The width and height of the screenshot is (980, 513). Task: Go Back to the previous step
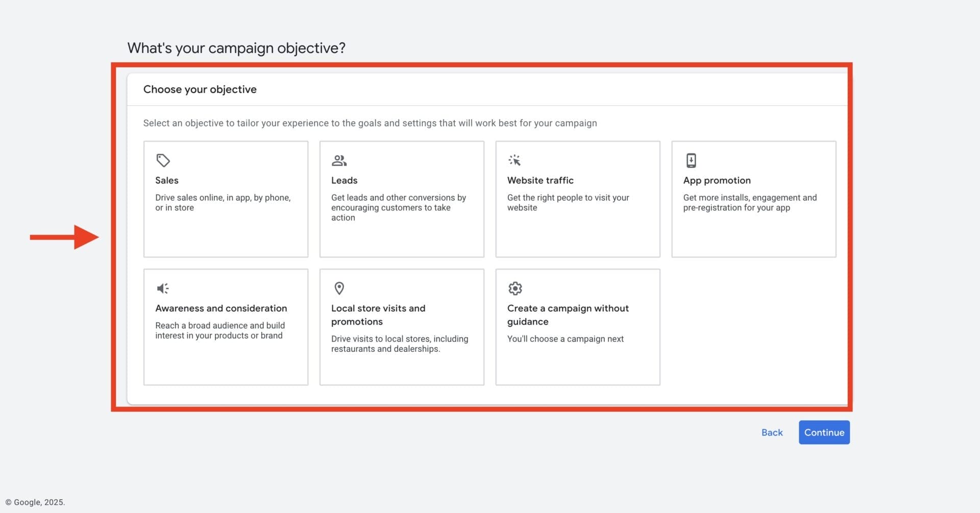tap(772, 432)
